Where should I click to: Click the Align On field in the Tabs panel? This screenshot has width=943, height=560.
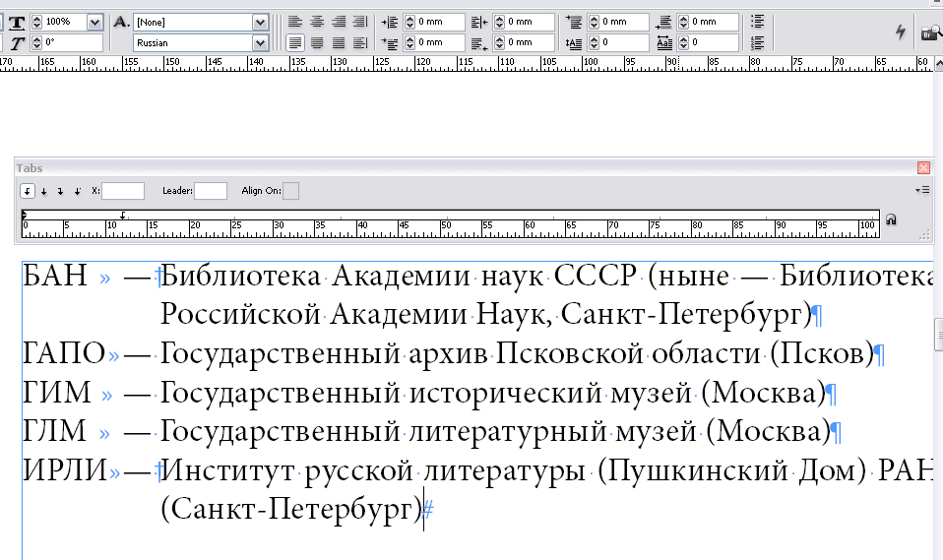pyautogui.click(x=290, y=191)
